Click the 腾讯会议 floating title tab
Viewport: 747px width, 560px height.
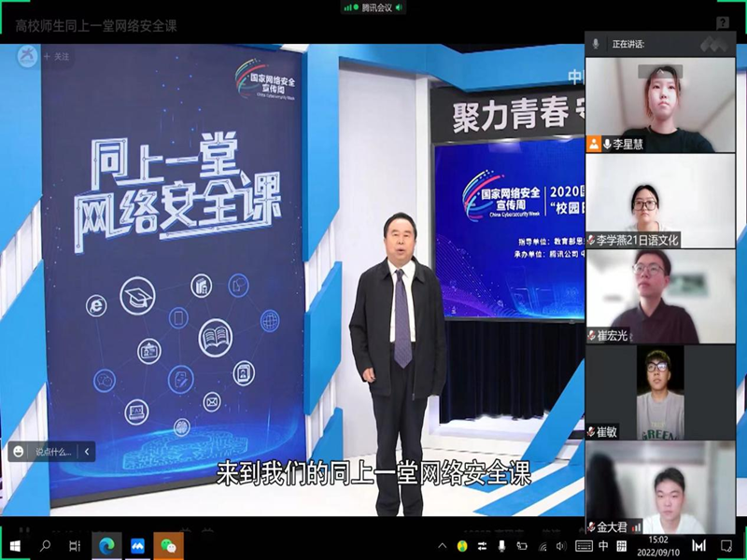[x=373, y=7]
